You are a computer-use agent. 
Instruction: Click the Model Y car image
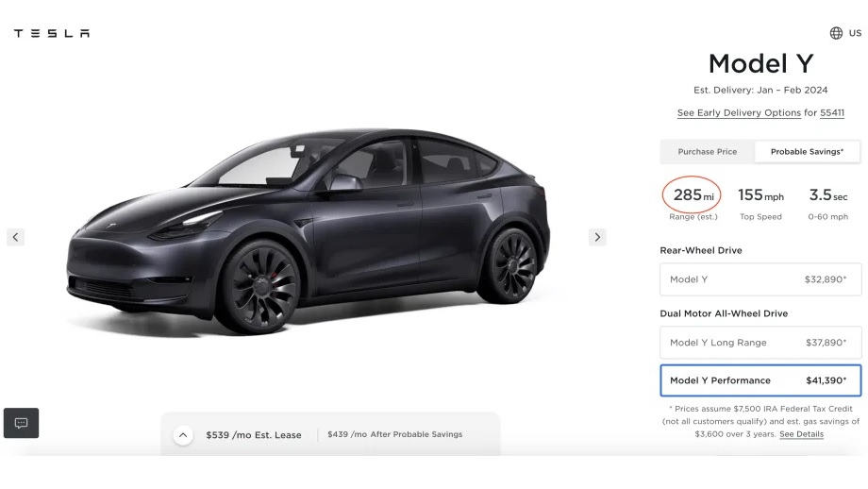pyautogui.click(x=308, y=231)
